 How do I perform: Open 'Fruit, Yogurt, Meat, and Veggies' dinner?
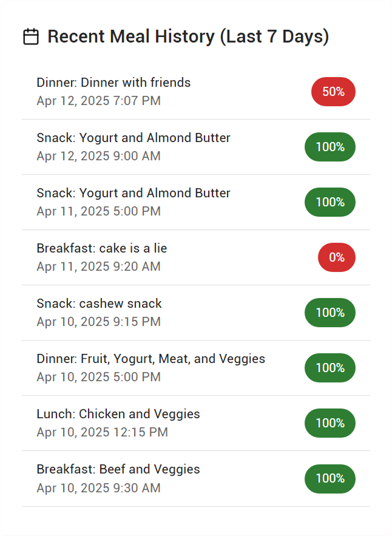pyautogui.click(x=196, y=368)
